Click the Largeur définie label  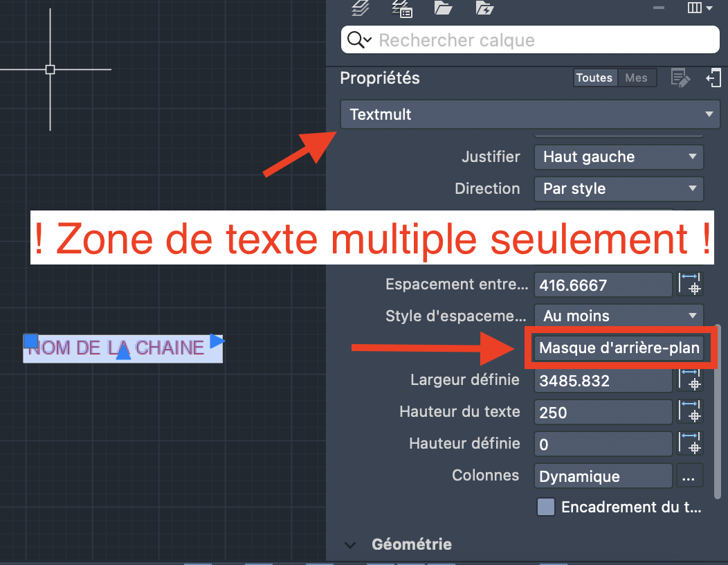pyautogui.click(x=465, y=379)
